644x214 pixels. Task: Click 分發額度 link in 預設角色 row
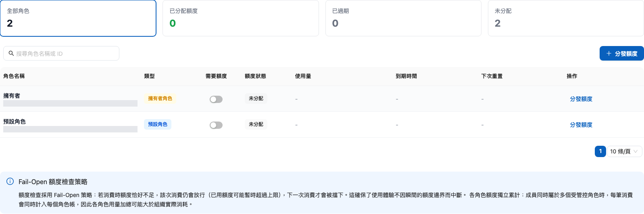click(581, 125)
